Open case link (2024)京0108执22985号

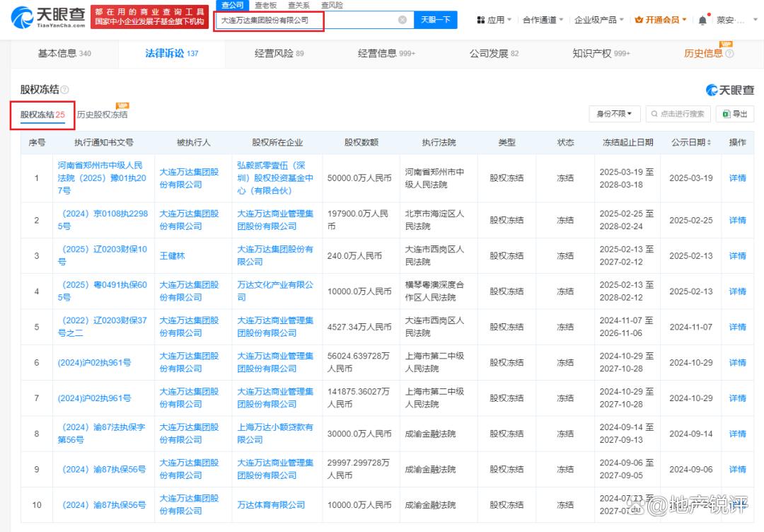[103, 220]
